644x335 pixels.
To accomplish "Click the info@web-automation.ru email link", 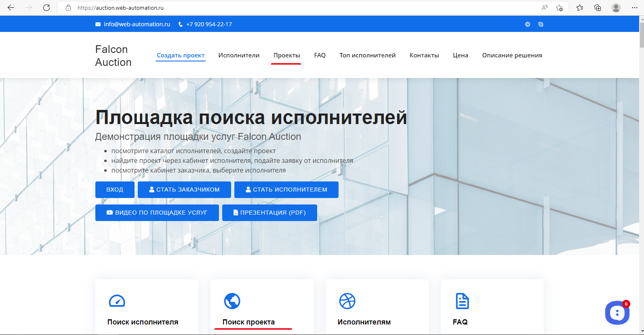I will click(137, 24).
